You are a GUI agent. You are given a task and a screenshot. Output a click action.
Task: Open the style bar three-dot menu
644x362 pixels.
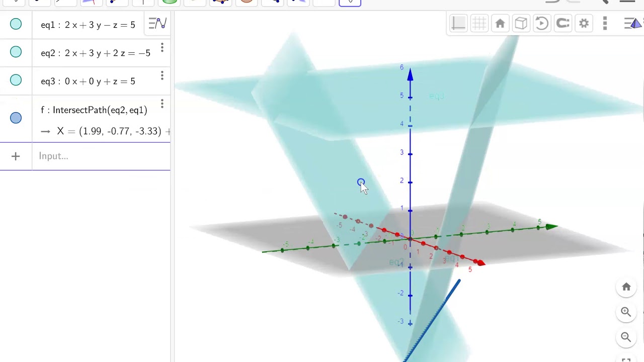(x=605, y=23)
